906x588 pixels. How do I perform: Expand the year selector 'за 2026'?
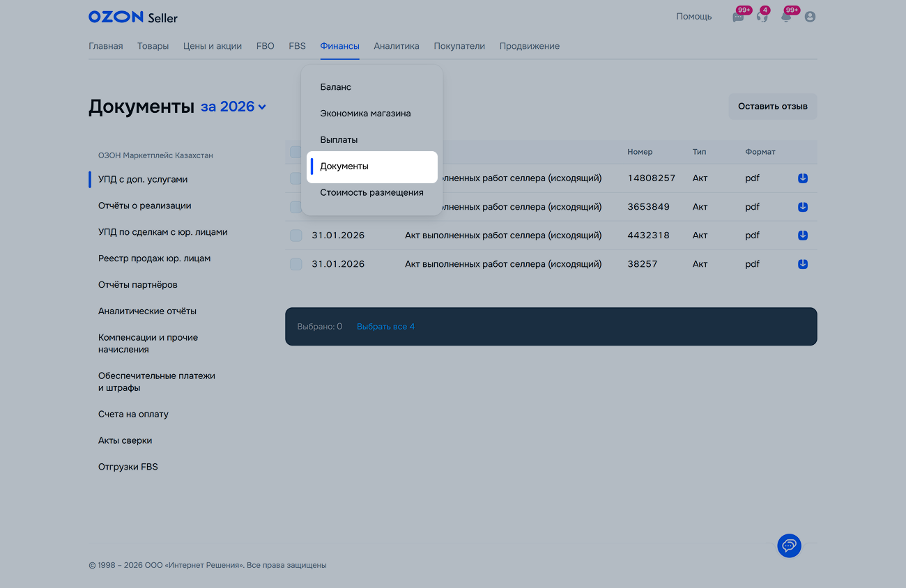coord(233,107)
